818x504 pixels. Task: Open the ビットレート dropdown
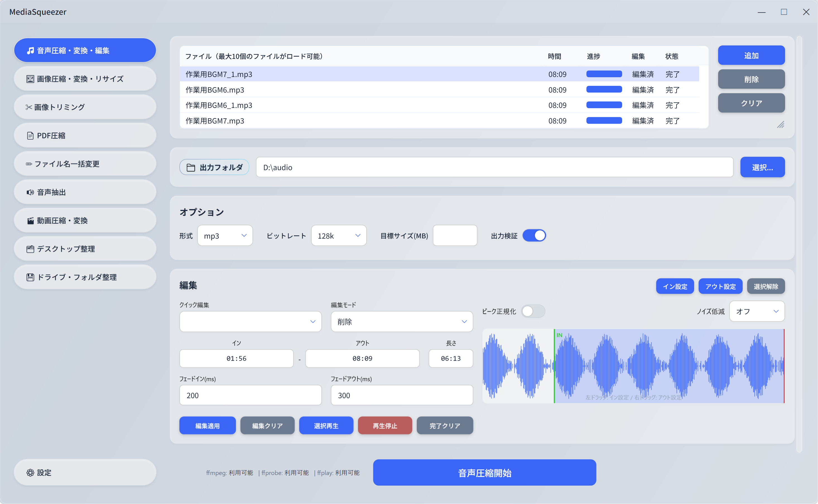click(339, 235)
